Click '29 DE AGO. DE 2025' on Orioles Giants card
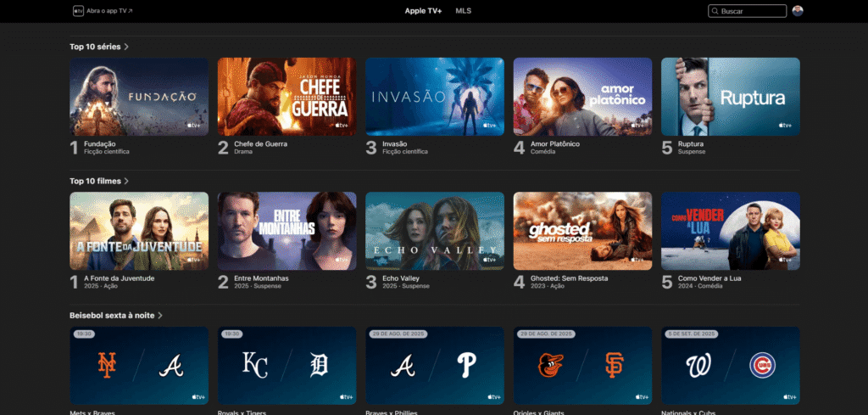This screenshot has height=415, width=868. (x=546, y=334)
